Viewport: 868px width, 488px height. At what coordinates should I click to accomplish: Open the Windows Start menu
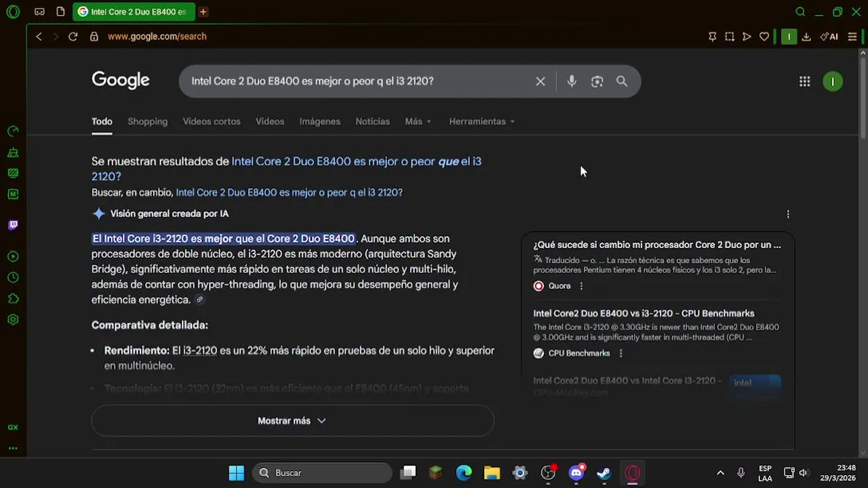236,473
